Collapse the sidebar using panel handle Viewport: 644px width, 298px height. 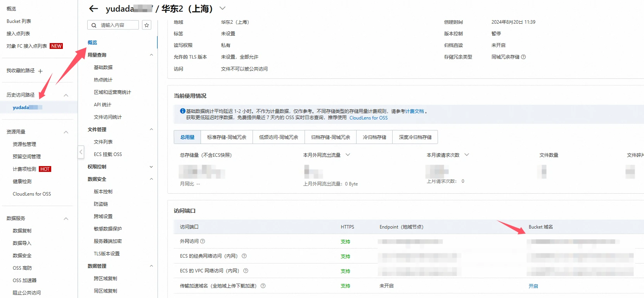(81, 152)
